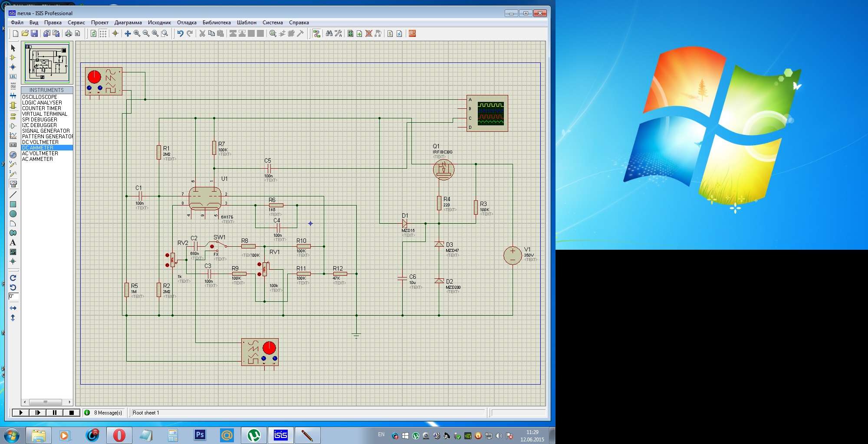This screenshot has height=444, width=868.
Task: Click the ARES netlist transfer icon
Action: (412, 33)
